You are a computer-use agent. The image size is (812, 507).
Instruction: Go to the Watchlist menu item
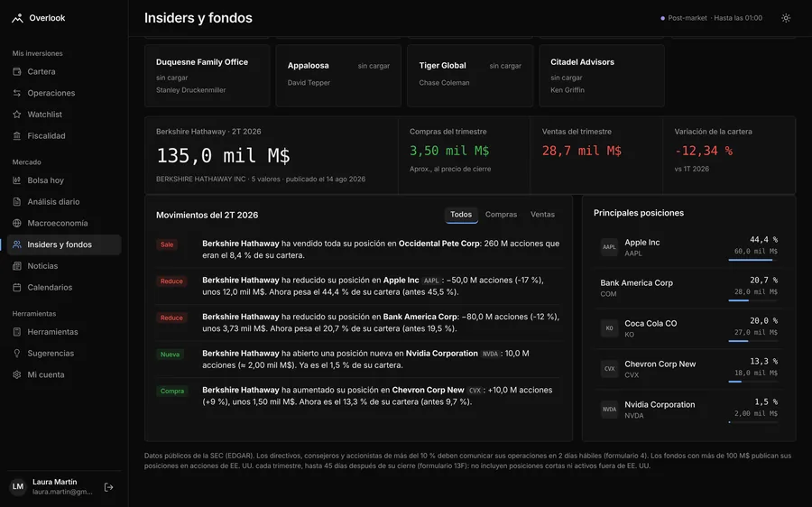(x=64, y=115)
